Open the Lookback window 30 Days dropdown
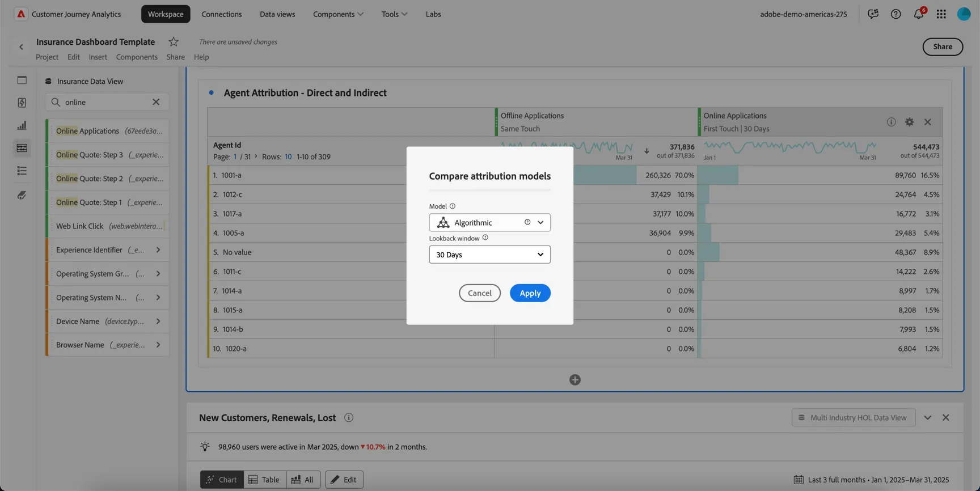The height and width of the screenshot is (491, 980). tap(490, 255)
